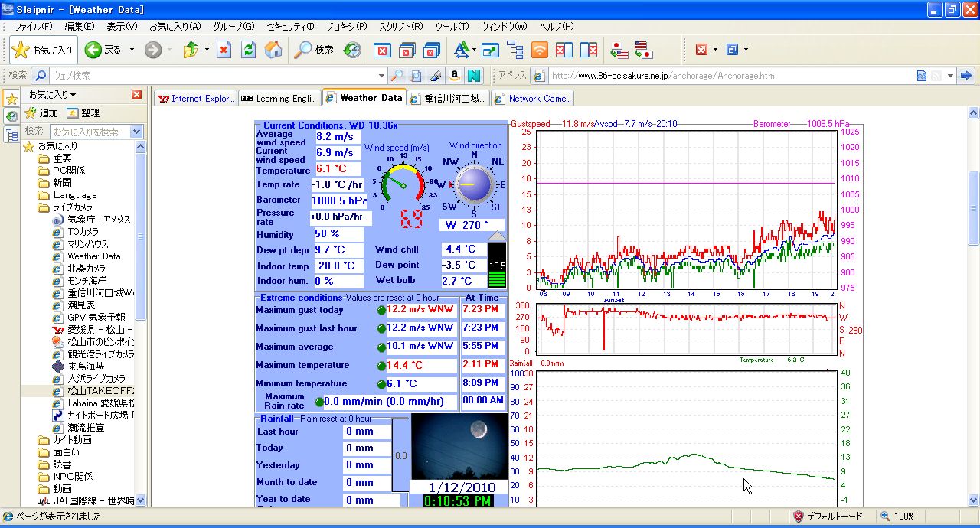Show the history panel in sidebar dock
Viewport: 980px width, 528px height.
click(x=11, y=116)
